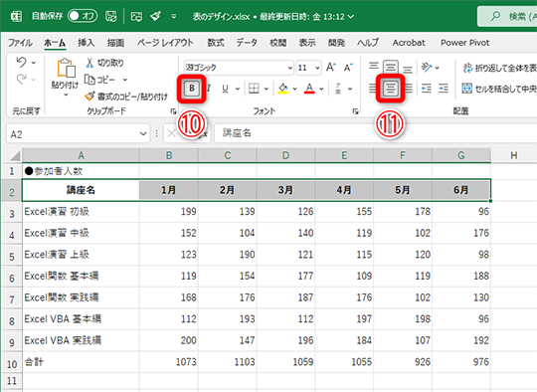Click the customize quick access toolbar arrow
Image resolution: width=537 pixels, height=392 pixels.
174,16
